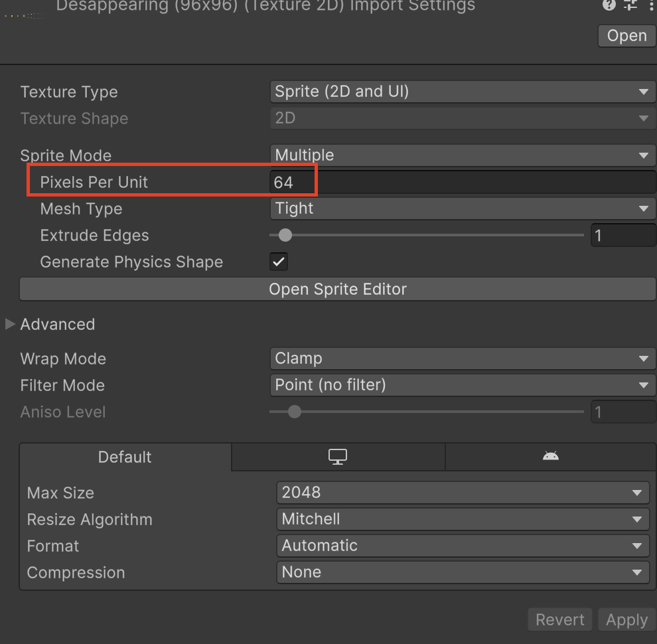This screenshot has width=657, height=644.
Task: Open the Texture Type dropdown
Action: 462,92
